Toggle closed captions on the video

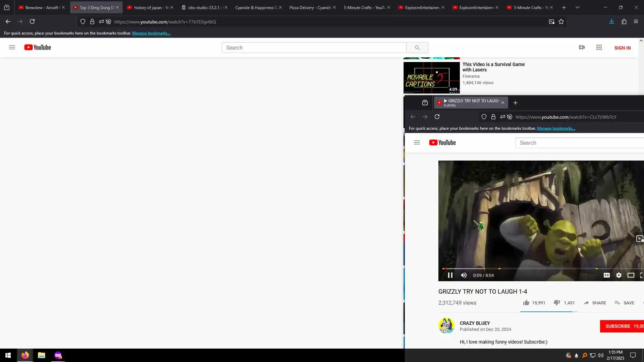pyautogui.click(x=607, y=275)
